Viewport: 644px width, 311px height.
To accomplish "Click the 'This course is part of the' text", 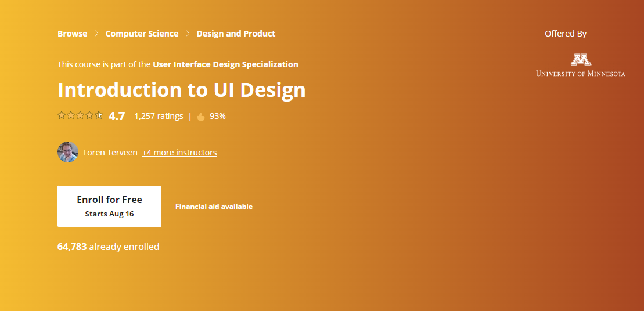I will click(x=105, y=64).
